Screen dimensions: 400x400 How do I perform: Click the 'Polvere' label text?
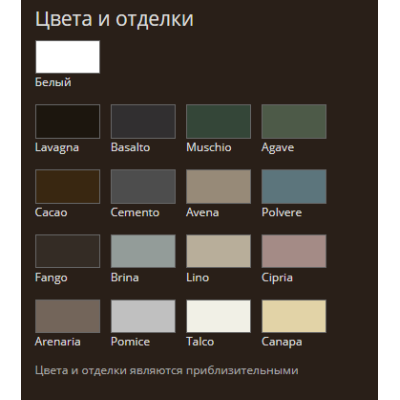coord(282,212)
